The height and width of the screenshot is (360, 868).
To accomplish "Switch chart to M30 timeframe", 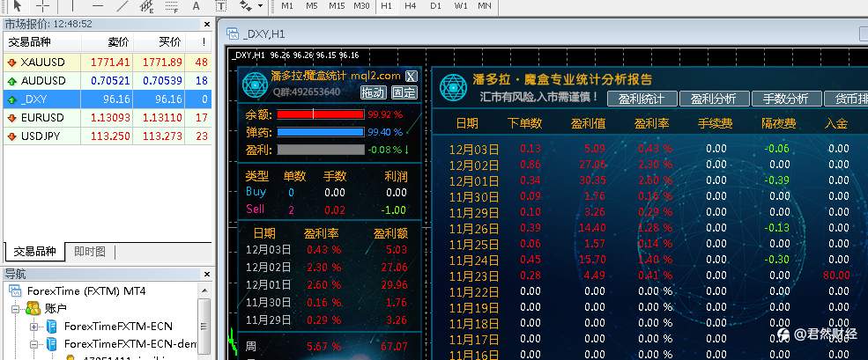I will [x=361, y=5].
